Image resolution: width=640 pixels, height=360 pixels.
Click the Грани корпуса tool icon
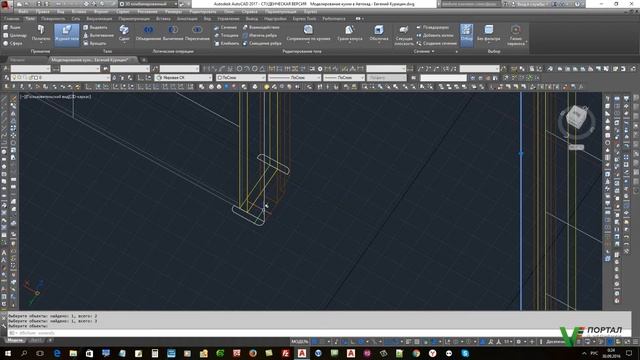(x=349, y=29)
